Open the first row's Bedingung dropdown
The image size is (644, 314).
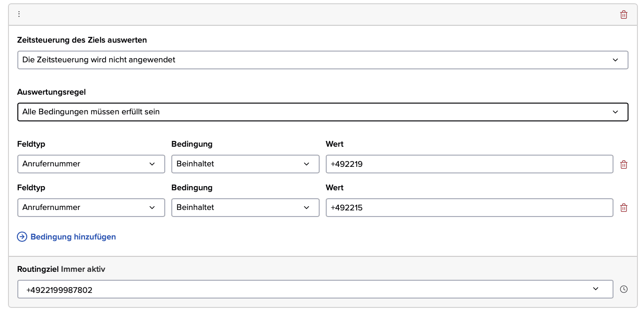pyautogui.click(x=245, y=164)
